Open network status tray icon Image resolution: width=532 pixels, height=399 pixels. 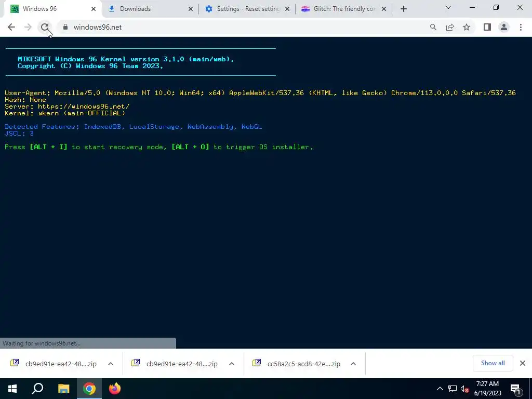pos(453,389)
